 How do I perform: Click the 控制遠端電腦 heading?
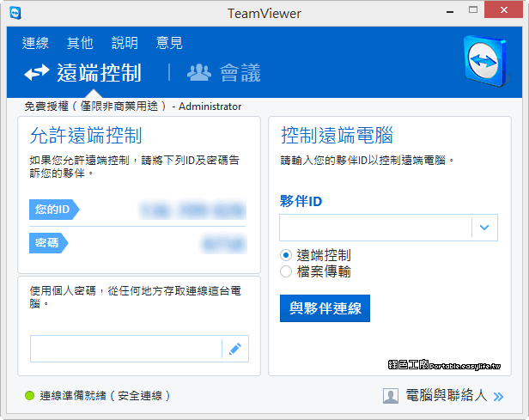(x=337, y=136)
